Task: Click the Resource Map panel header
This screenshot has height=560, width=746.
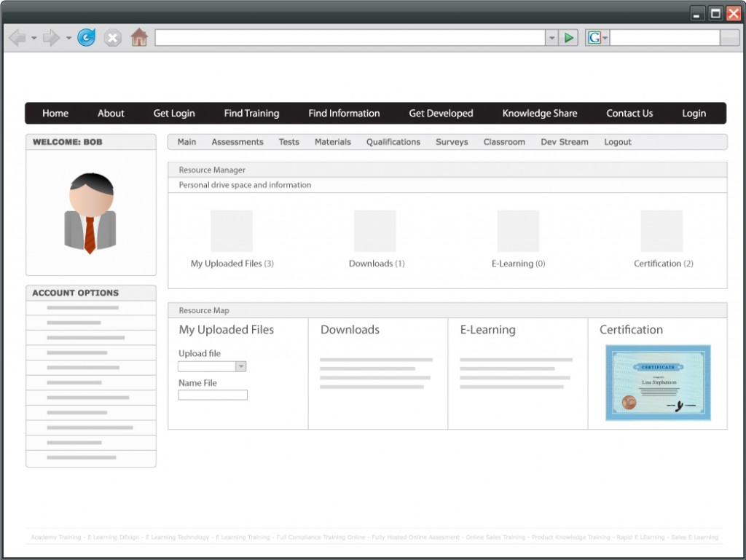Action: pos(447,310)
